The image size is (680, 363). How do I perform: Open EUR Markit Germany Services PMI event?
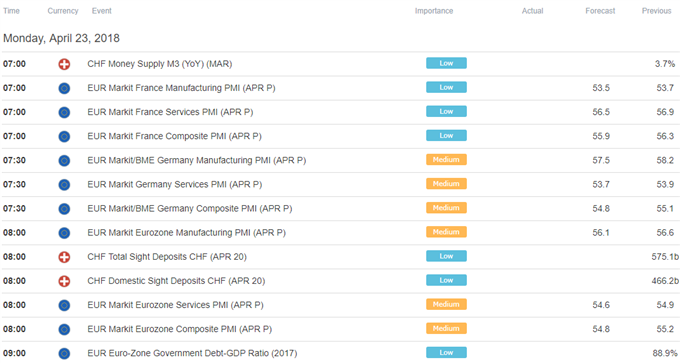pos(175,184)
